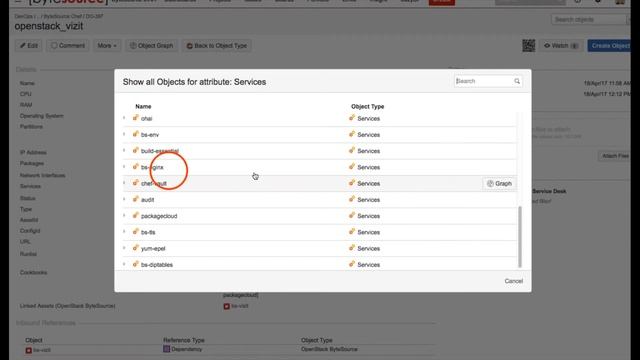
Task: Select the audit object name
Action: point(147,200)
